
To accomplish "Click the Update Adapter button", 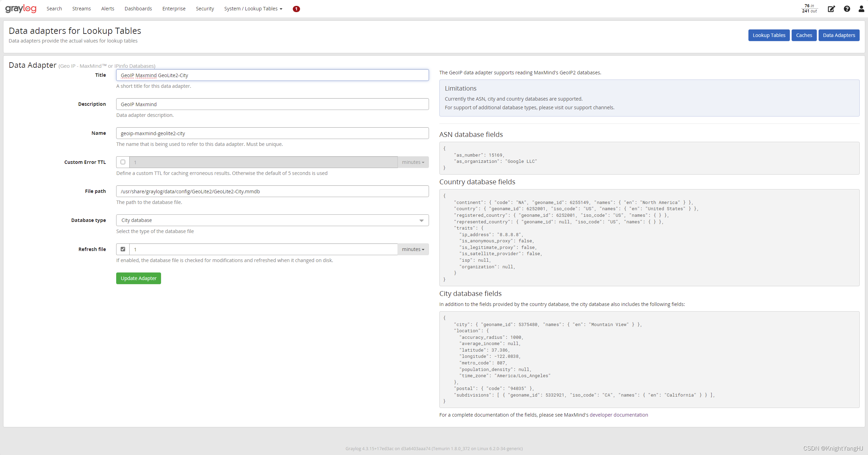I will [x=139, y=278].
